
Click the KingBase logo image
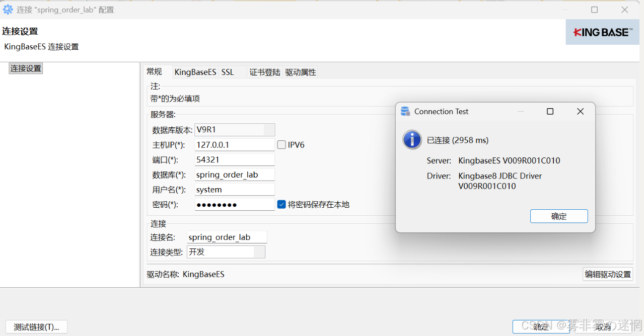602,32
